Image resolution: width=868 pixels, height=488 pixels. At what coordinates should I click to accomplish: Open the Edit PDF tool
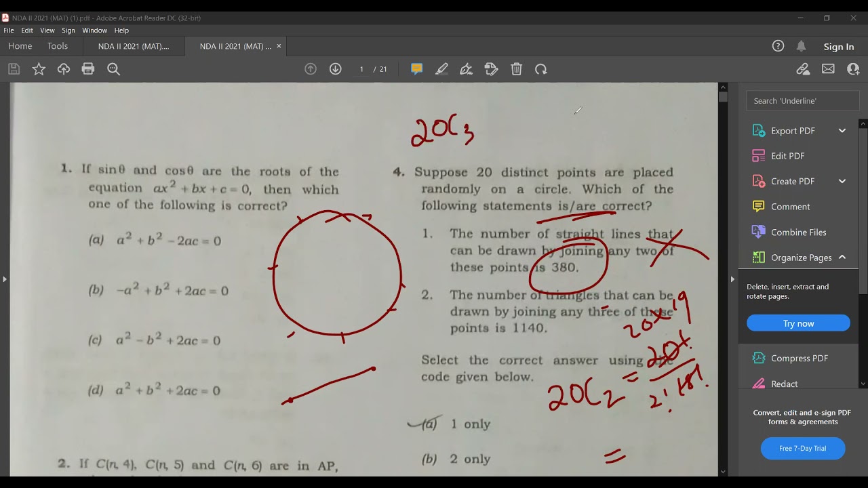[787, 156]
